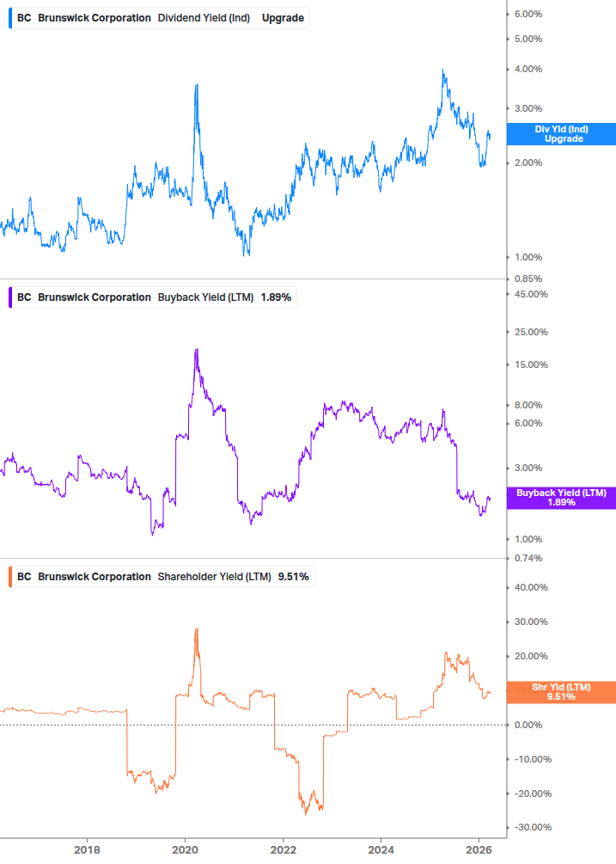Click the BC ticker badge in the Buyback Yield legend
Viewport: 616px width, 864px height.
pyautogui.click(x=23, y=297)
